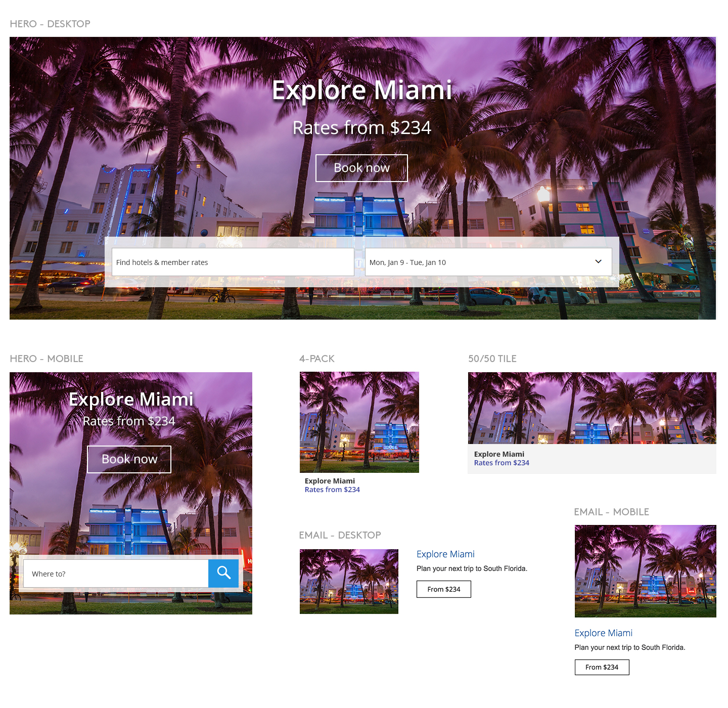Tap the mobile hero Book now button
This screenshot has height=708, width=728.
pyautogui.click(x=129, y=459)
